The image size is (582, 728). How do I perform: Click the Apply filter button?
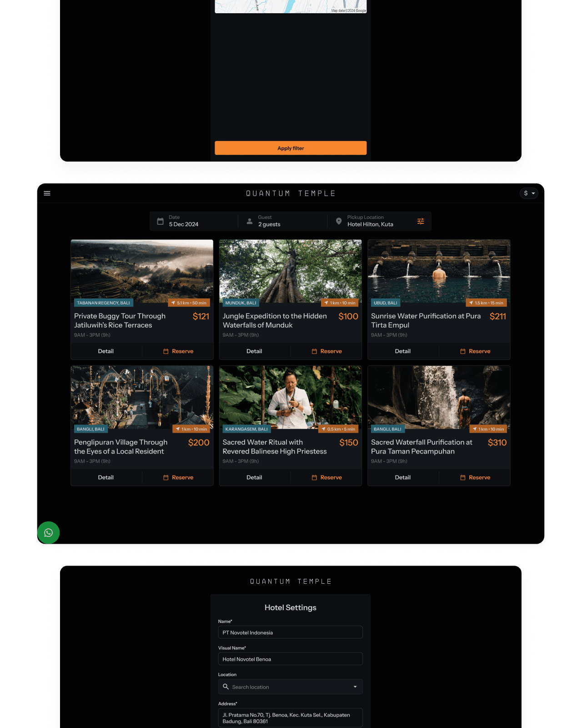click(x=291, y=148)
